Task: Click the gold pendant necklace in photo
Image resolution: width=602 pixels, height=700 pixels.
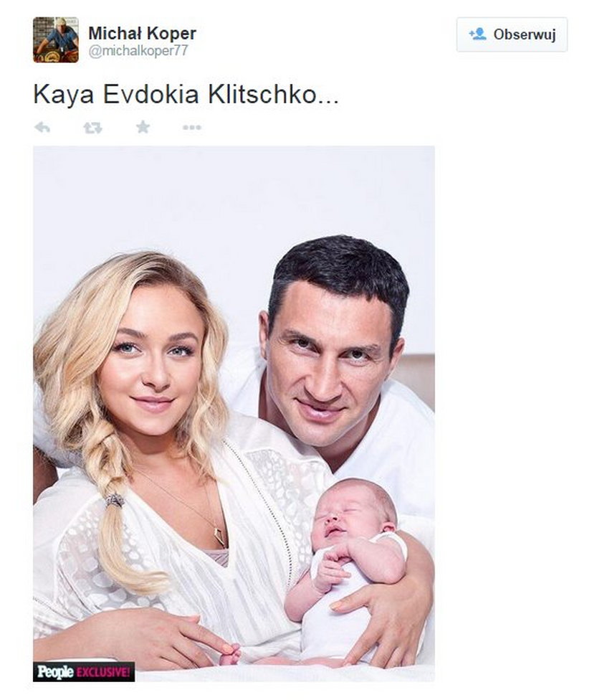Action: (219, 537)
